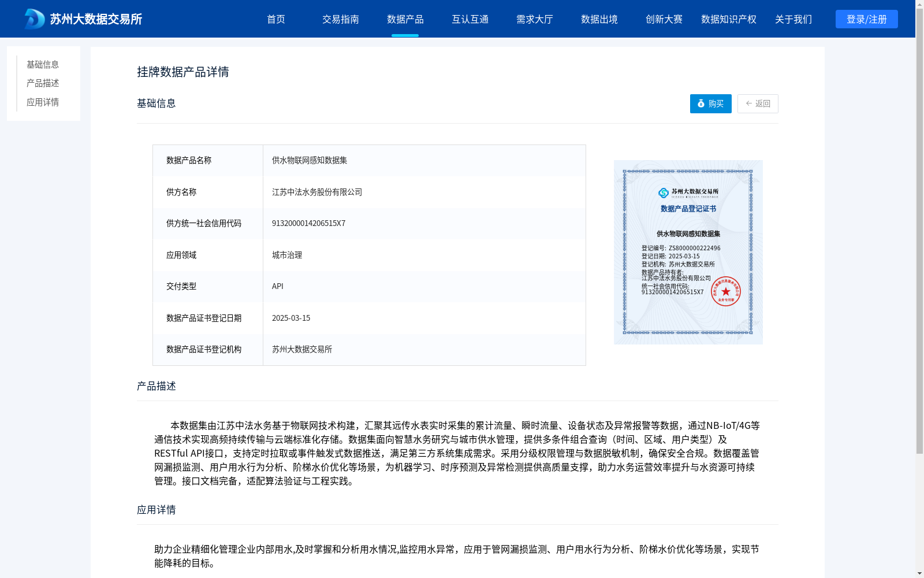Click the scrollbar up arrow
Screen dimensions: 924x578
pyautogui.click(x=919, y=4)
